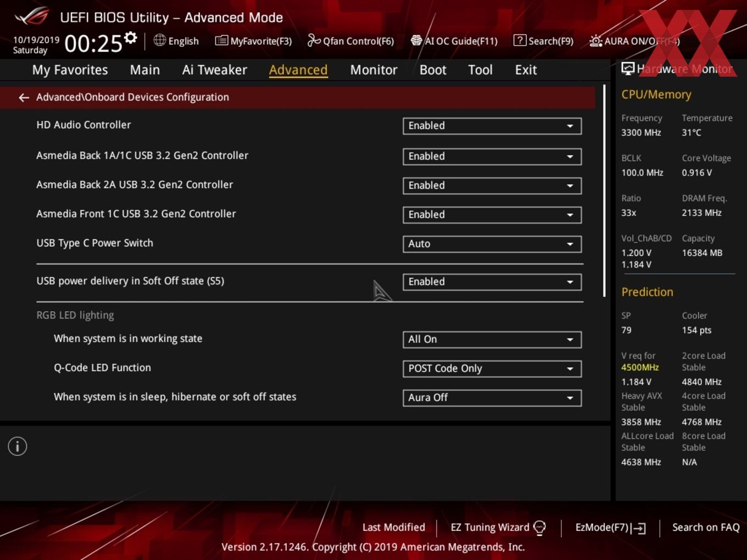Click USB power delivery in Soft Off state label
Screen dimensions: 747x560
pos(130,281)
